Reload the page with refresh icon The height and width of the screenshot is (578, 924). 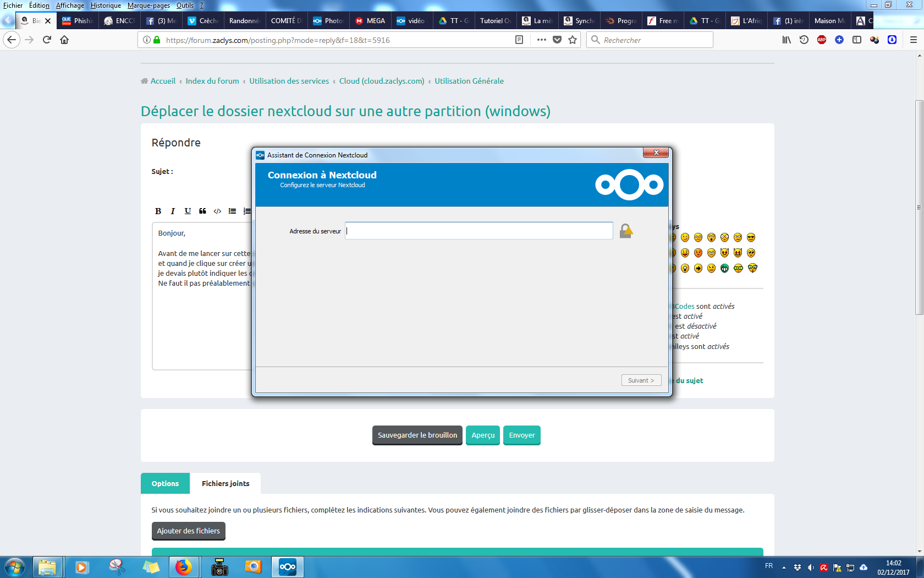(47, 40)
